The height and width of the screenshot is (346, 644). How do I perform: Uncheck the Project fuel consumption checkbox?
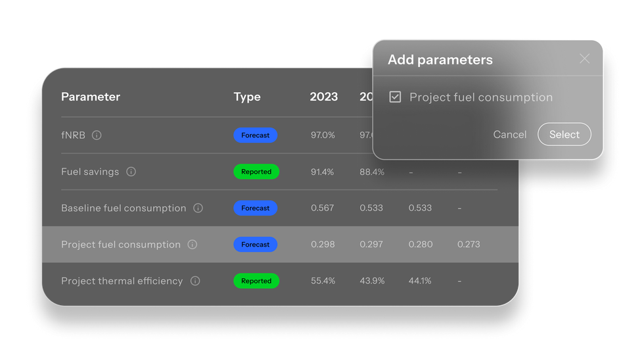[395, 97]
